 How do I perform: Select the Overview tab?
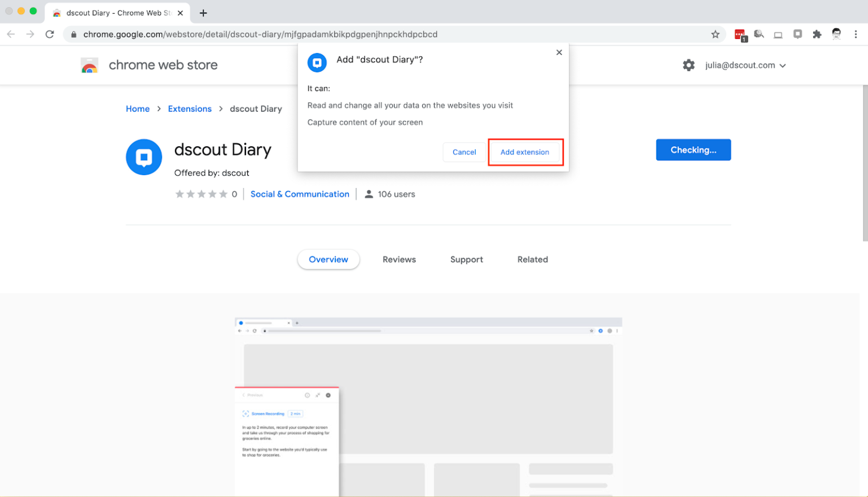tap(328, 259)
